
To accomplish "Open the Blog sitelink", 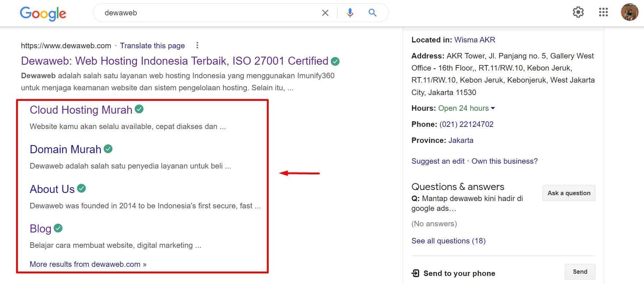I will (41, 229).
